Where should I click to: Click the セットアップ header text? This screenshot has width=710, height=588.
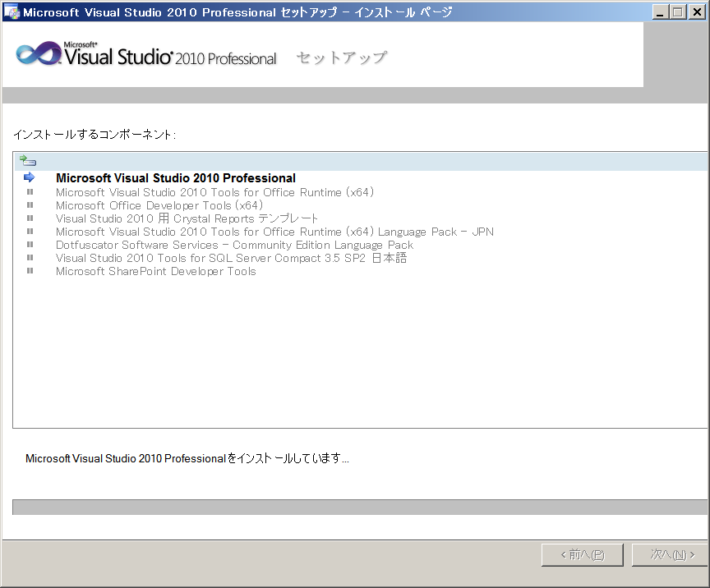point(341,57)
